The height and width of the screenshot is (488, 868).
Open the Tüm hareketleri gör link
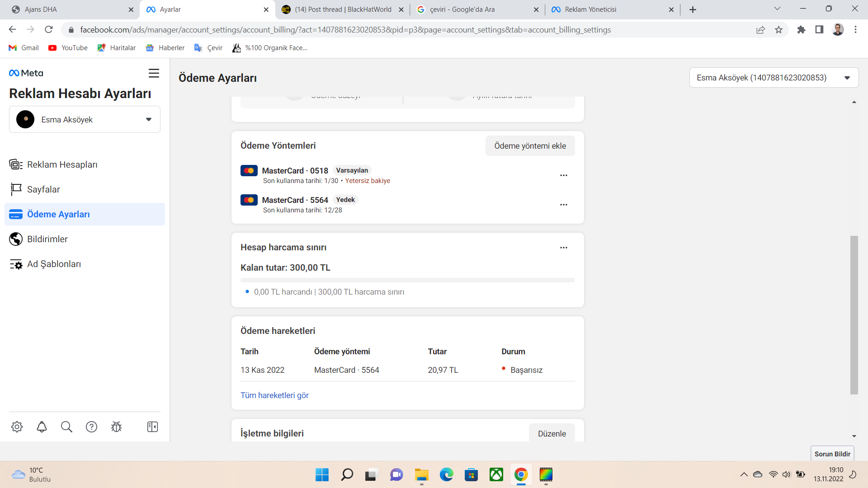pyautogui.click(x=274, y=395)
